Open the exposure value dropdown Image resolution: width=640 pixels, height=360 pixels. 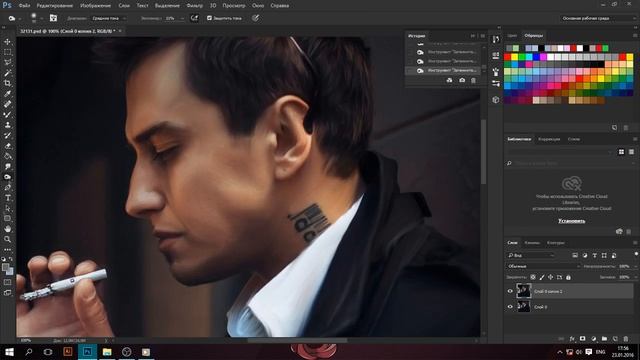[182, 18]
